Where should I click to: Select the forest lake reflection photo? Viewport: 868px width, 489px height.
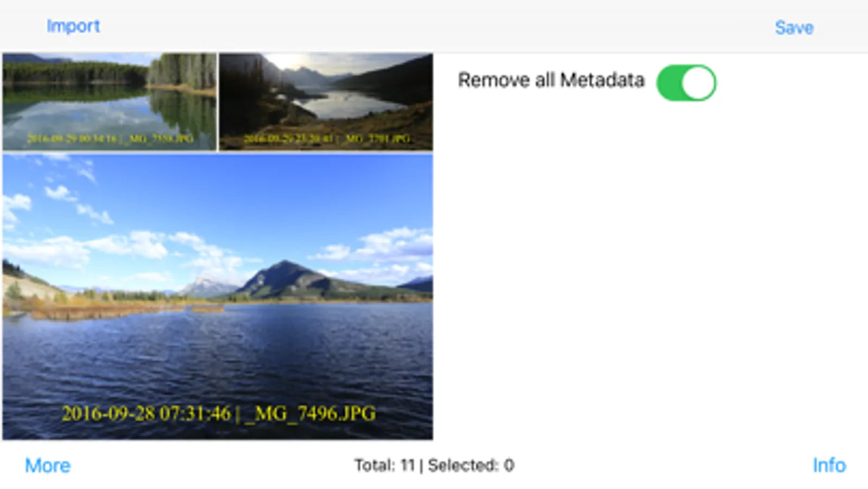(110, 102)
